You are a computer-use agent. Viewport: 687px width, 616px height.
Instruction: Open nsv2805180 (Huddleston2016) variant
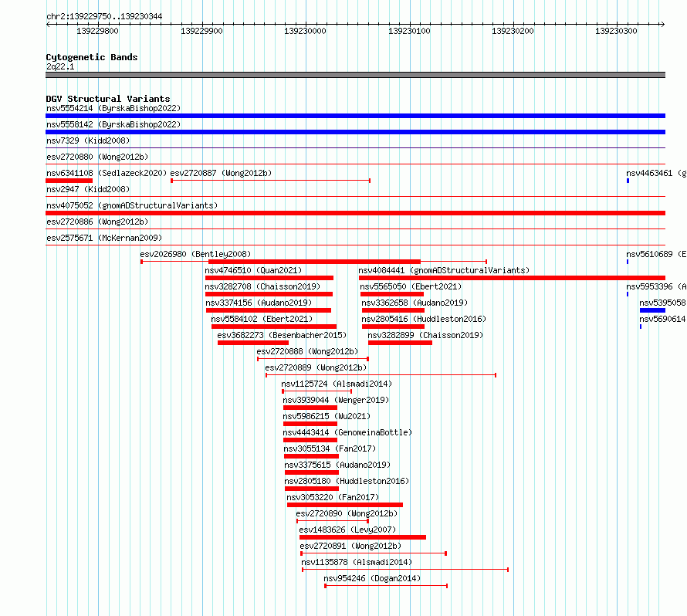pos(347,481)
